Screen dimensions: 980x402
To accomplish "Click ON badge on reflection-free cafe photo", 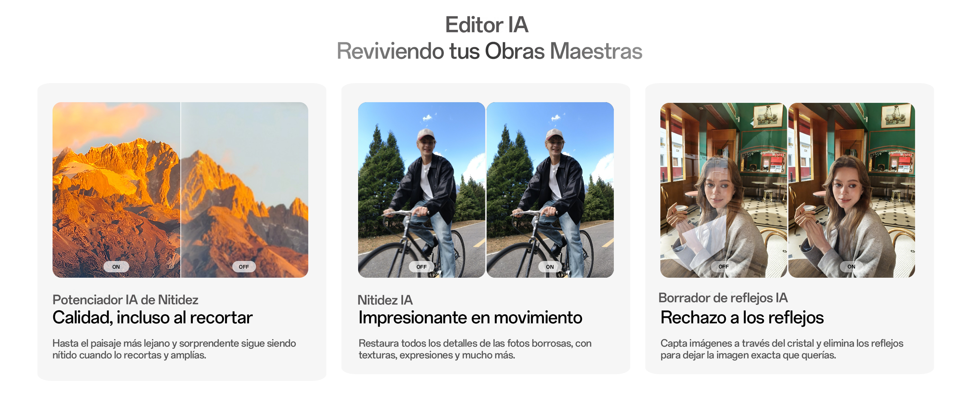I will click(851, 266).
